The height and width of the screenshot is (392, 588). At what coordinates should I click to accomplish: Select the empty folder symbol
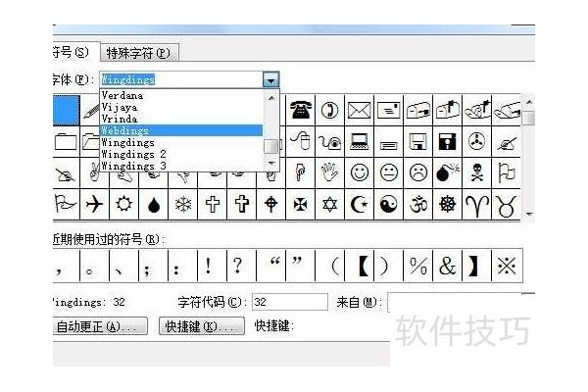click(66, 142)
